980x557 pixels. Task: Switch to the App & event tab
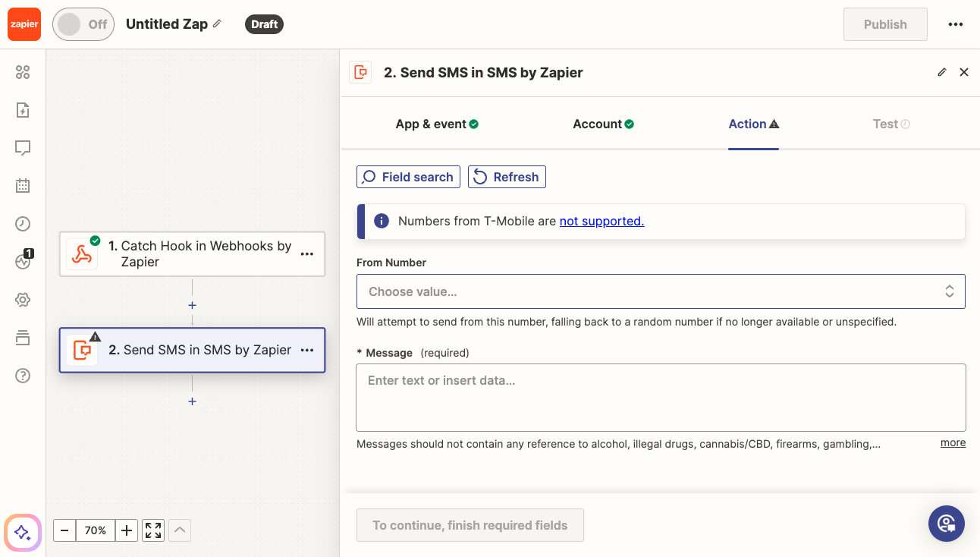coord(437,124)
